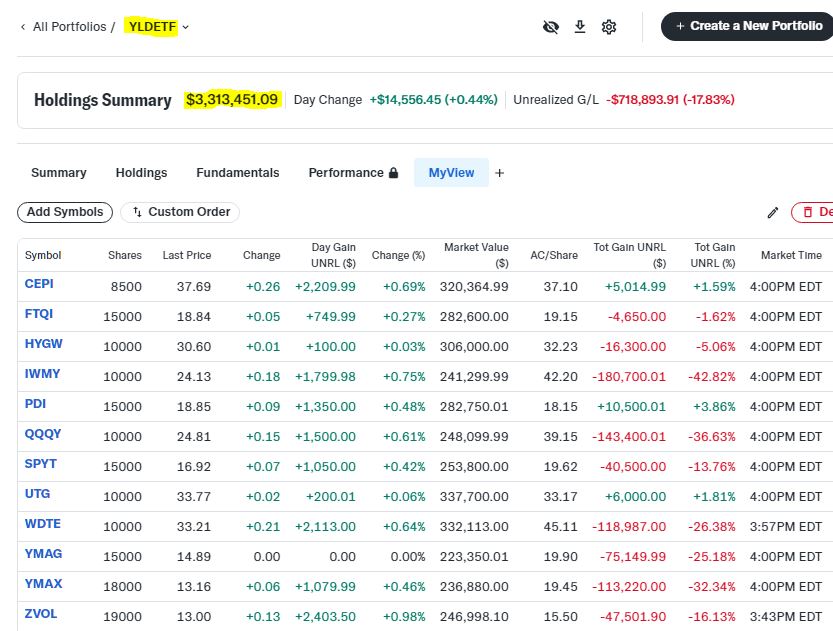Open the QQQY symbol link
Viewport: 833px width, 631px height.
(42, 434)
